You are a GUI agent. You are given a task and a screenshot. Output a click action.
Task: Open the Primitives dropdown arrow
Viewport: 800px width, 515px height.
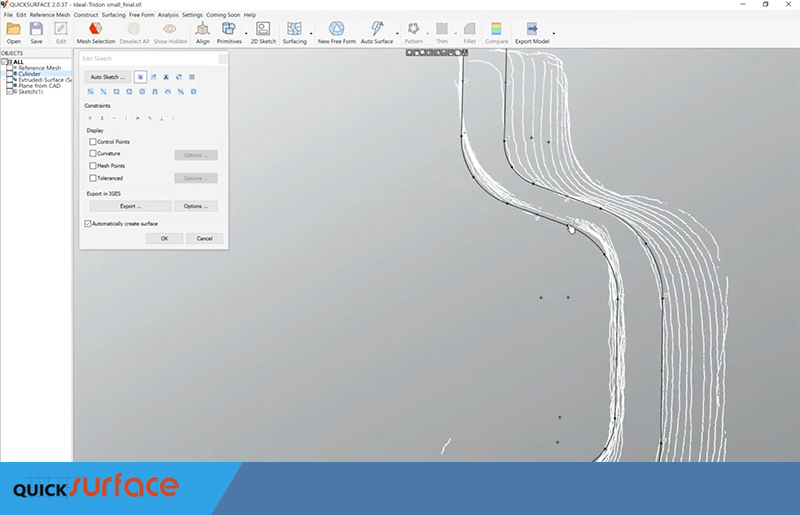(246, 33)
